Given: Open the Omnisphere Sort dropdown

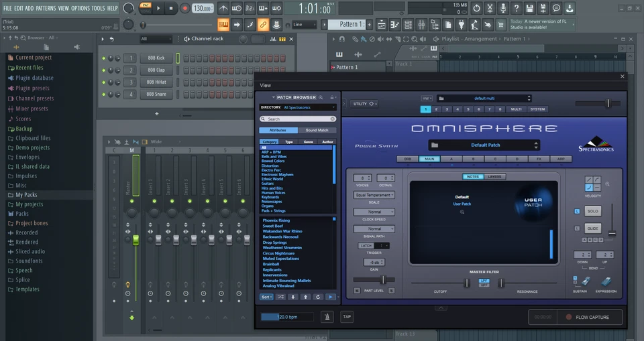Looking at the screenshot, I should click(266, 297).
